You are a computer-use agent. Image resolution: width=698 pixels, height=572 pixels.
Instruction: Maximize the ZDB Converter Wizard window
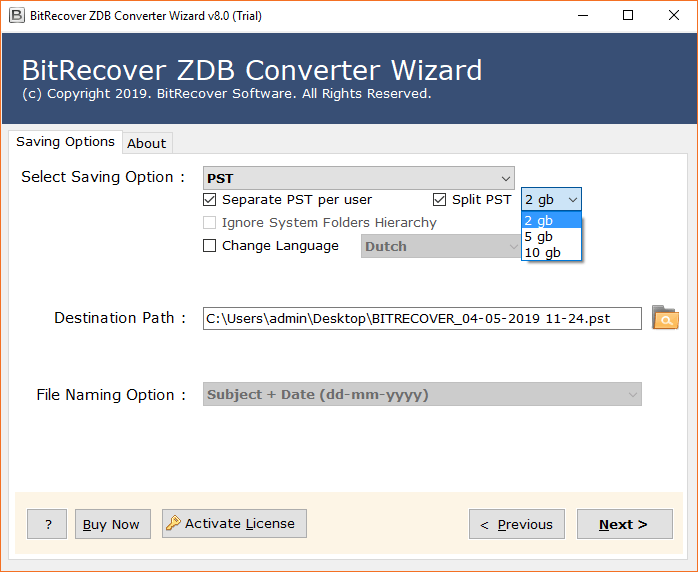pyautogui.click(x=628, y=16)
